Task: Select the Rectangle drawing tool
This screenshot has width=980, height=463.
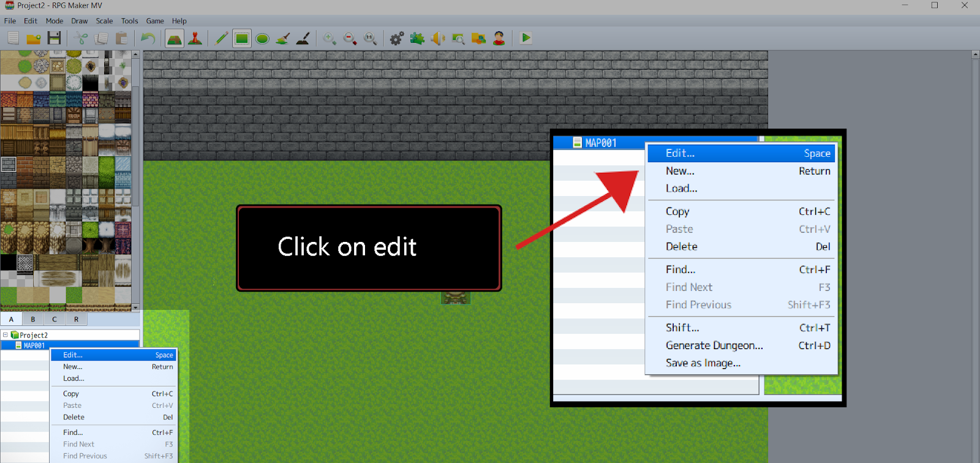Action: point(242,38)
